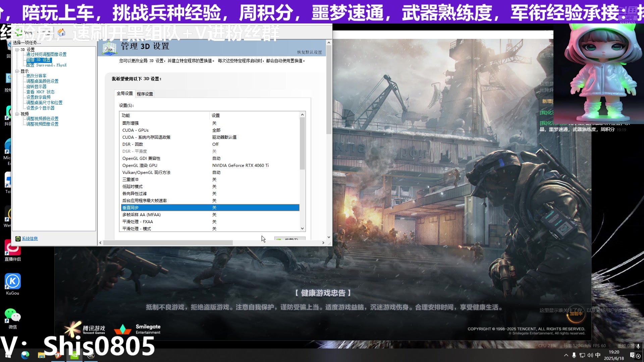Click panel vertical scrollbar down arrow
The width and height of the screenshot is (644, 362).
click(x=329, y=237)
